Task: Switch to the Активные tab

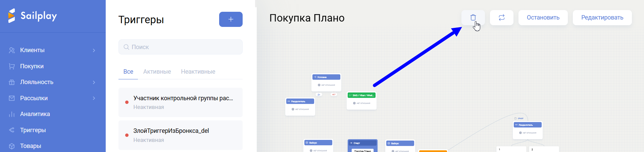Action: click(x=157, y=72)
